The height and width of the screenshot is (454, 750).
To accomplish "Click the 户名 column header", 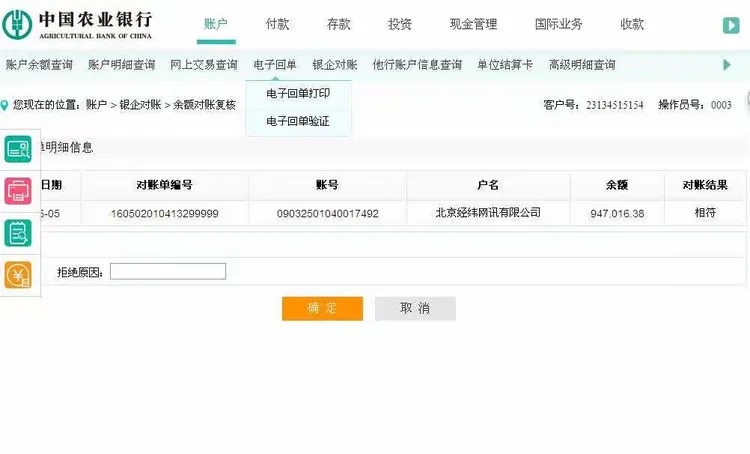I will click(x=488, y=185).
